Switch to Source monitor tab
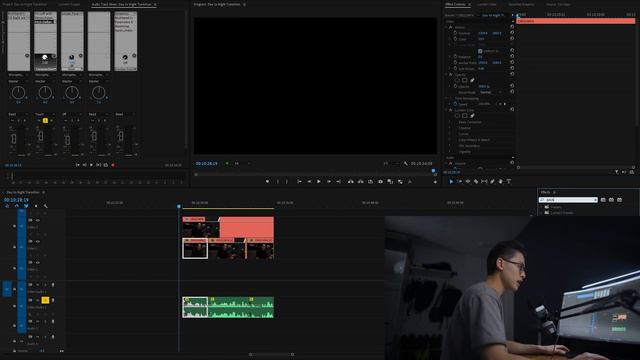Viewport: 640px width, 360px height. 558,4
